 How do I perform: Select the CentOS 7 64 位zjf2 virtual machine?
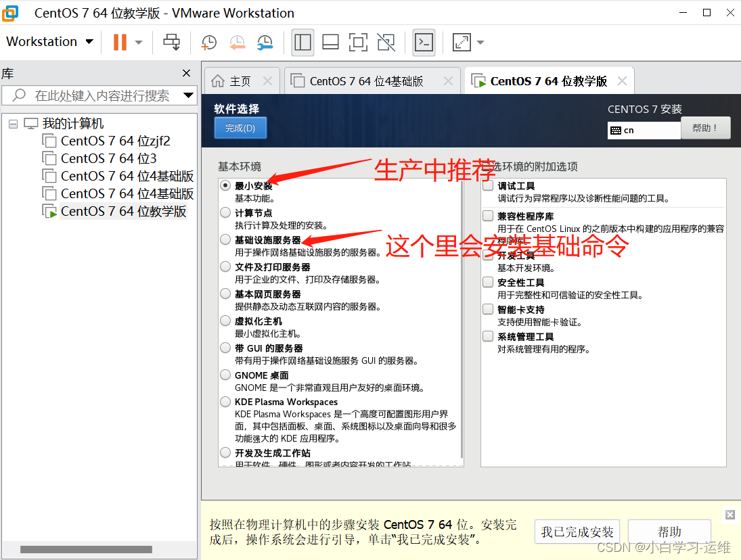point(115,141)
